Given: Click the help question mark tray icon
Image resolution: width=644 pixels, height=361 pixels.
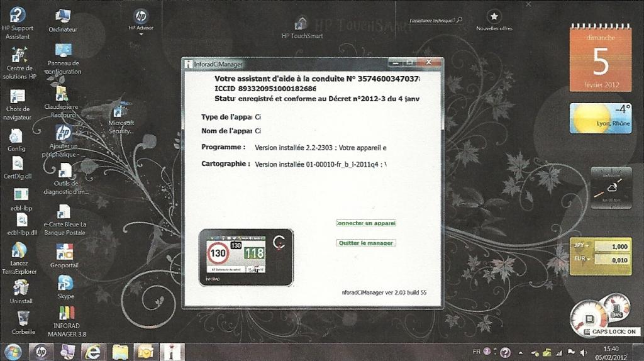Looking at the screenshot, I should pyautogui.click(x=506, y=352).
